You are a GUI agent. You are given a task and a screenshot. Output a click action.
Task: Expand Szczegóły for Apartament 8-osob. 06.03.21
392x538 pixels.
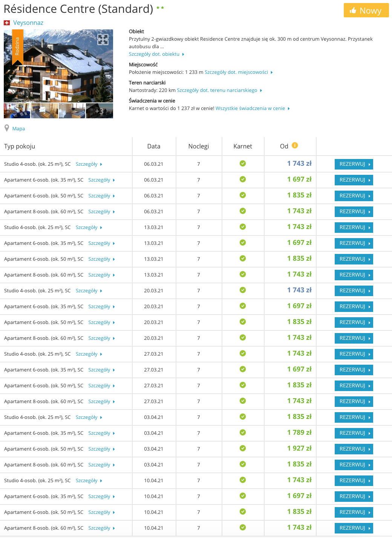[x=101, y=211]
